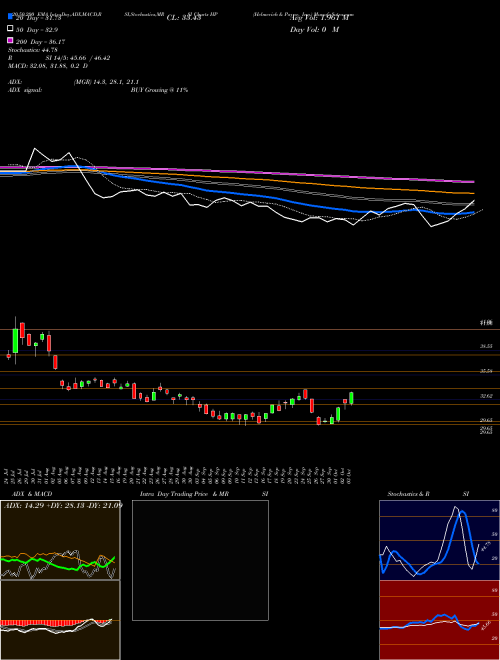Screen dimensions: 500x660
Task: Click the empty Intra Day Trading Price chart box
Action: [200, 560]
